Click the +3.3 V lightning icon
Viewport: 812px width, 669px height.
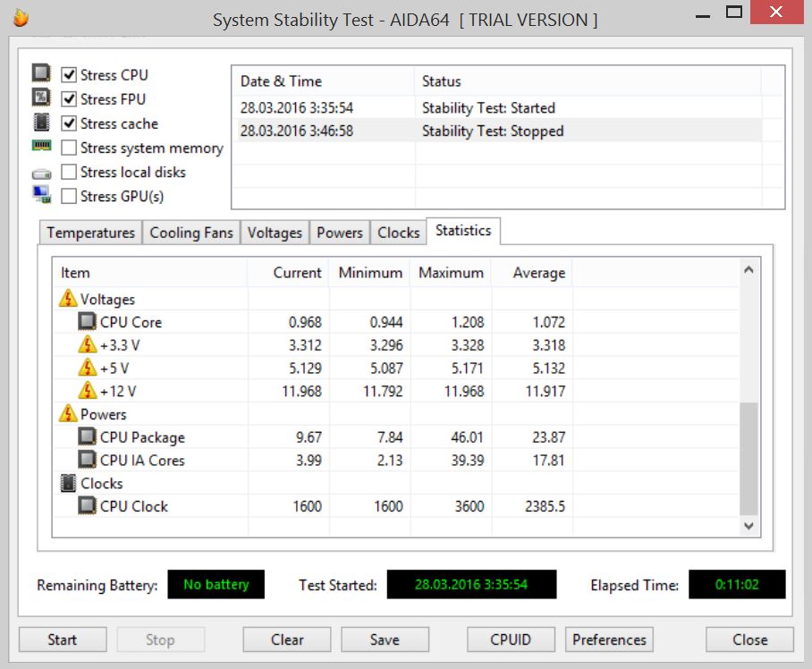[x=87, y=344]
